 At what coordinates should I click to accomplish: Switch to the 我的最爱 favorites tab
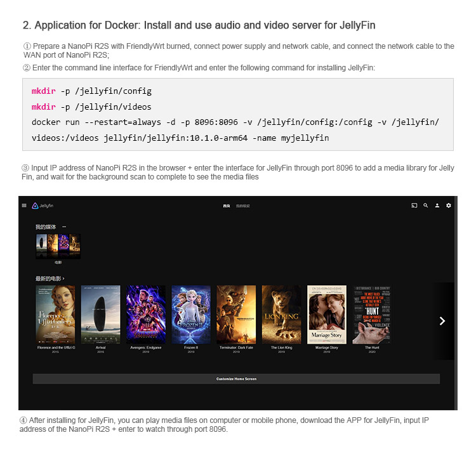(x=243, y=206)
